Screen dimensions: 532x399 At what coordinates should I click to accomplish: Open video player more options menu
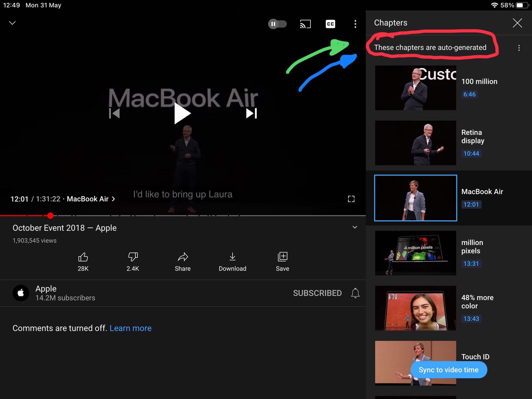coord(355,24)
